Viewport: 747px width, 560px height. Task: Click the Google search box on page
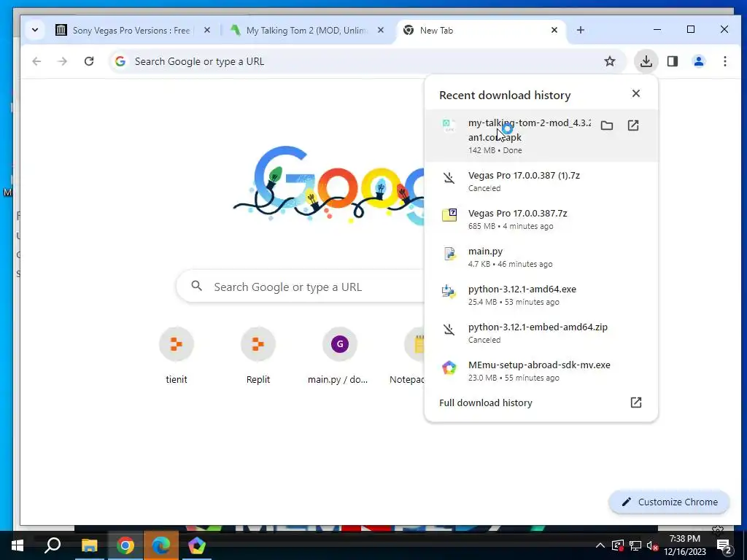tap(301, 287)
